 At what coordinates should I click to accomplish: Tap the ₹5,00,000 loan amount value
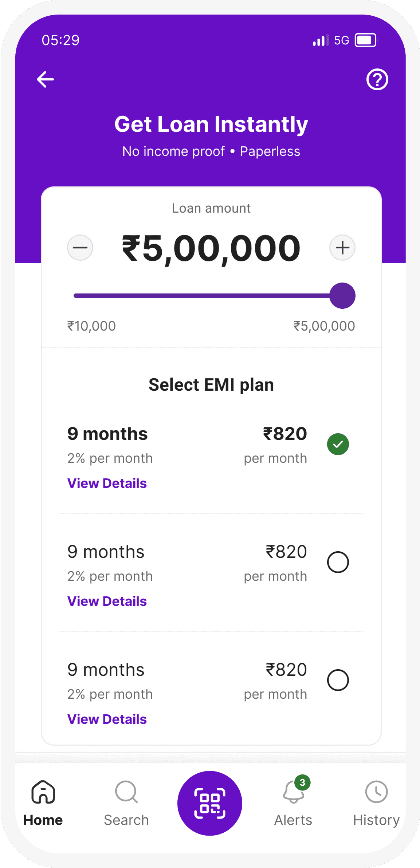point(211,249)
